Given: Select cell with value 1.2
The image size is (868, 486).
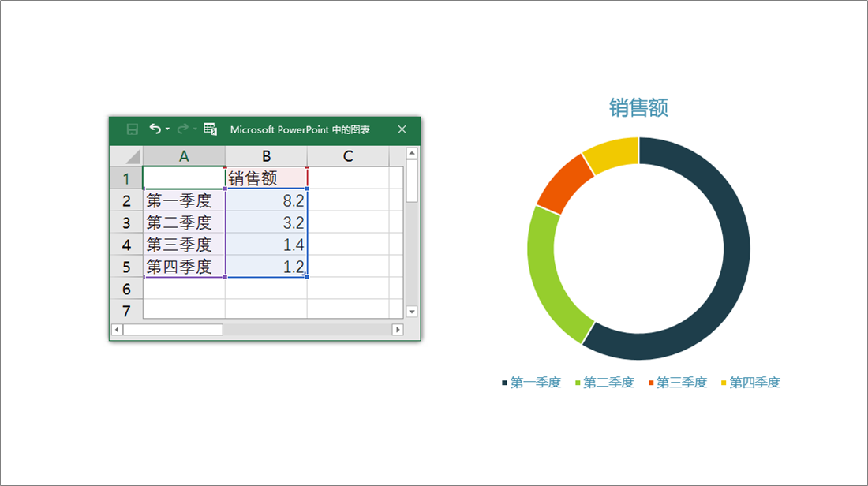Looking at the screenshot, I should tap(266, 267).
